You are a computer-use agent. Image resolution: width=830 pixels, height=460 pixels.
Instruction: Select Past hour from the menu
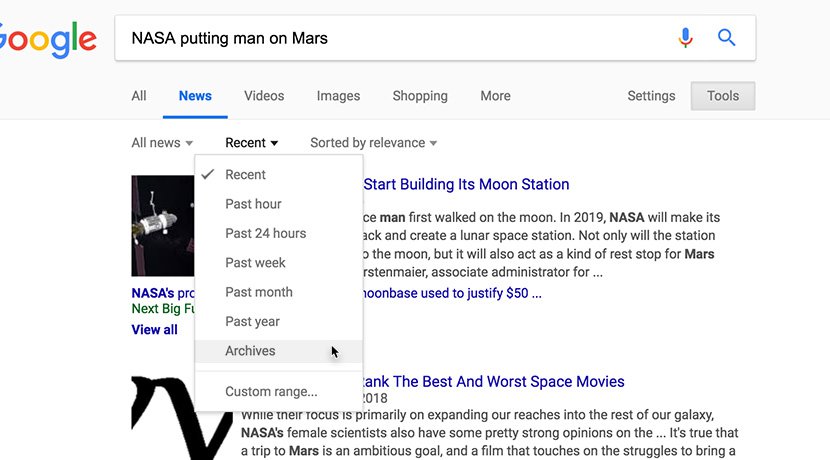coord(278,204)
